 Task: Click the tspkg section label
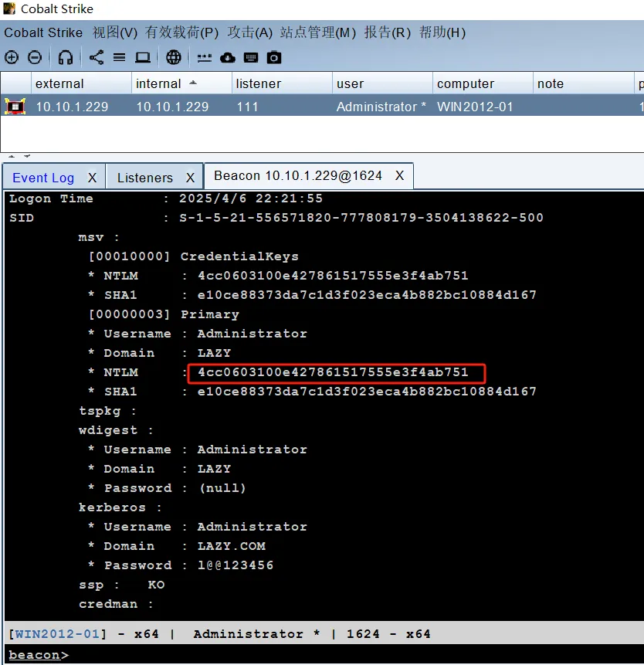pyautogui.click(x=107, y=411)
